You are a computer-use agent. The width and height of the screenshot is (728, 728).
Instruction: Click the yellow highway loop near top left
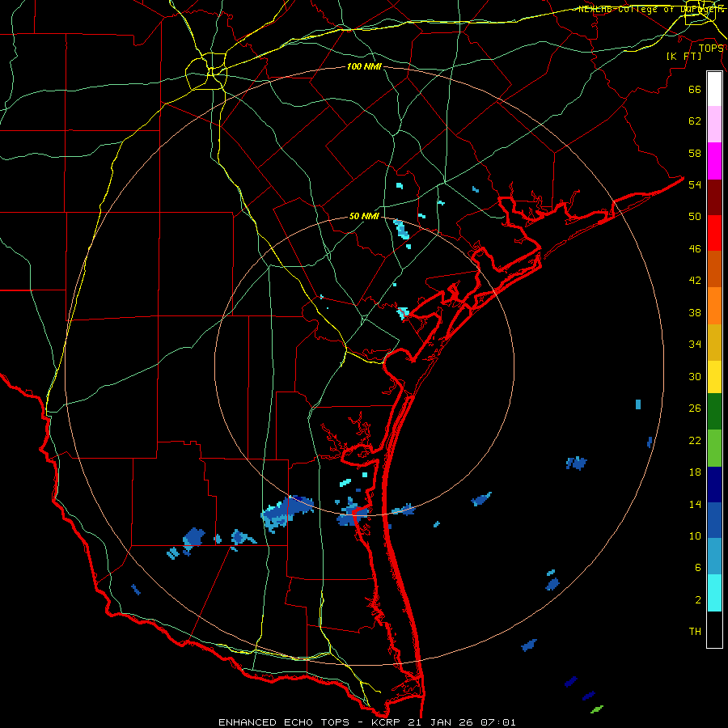tap(206, 71)
